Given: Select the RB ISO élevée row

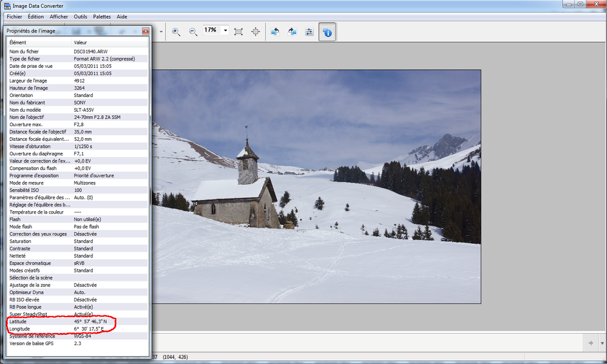Looking at the screenshot, I should [78, 300].
